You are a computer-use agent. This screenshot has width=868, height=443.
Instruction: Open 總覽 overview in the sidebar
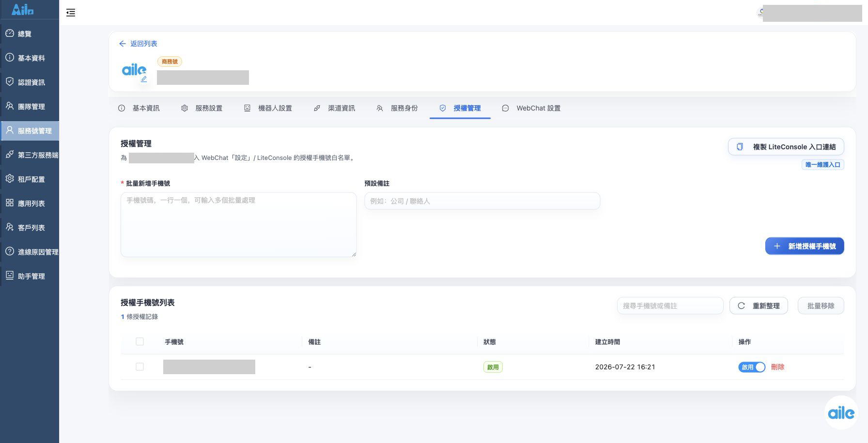(x=30, y=33)
